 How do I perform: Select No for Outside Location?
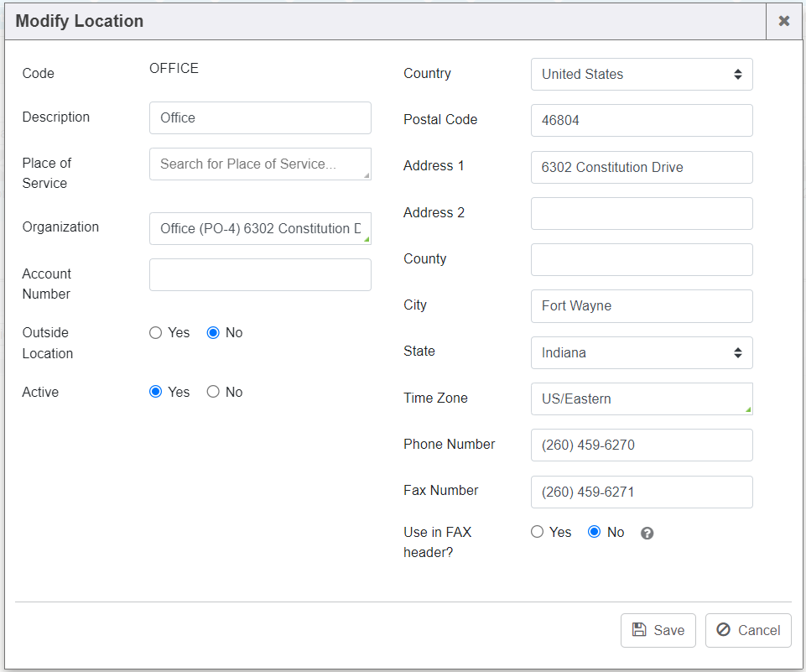(213, 333)
